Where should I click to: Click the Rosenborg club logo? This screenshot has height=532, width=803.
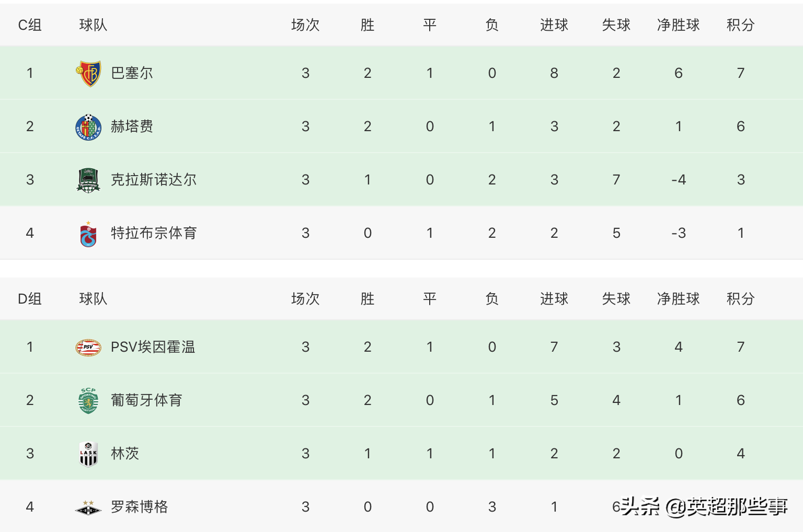88,507
